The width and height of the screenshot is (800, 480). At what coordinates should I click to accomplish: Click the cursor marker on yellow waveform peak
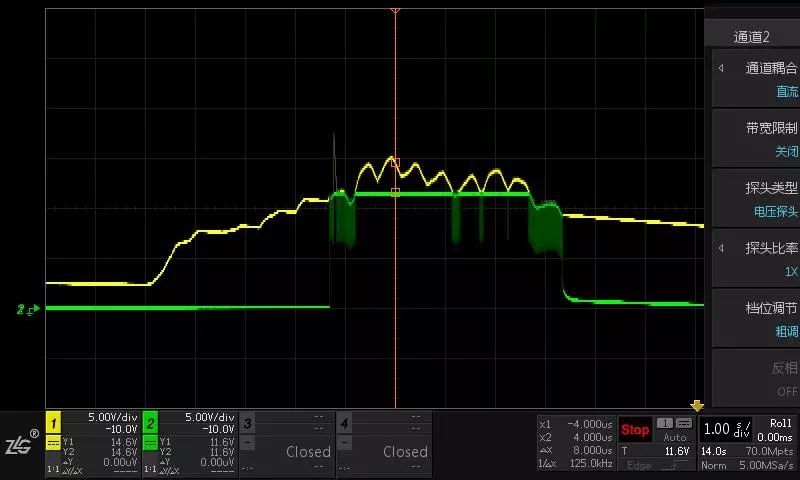[x=395, y=161]
